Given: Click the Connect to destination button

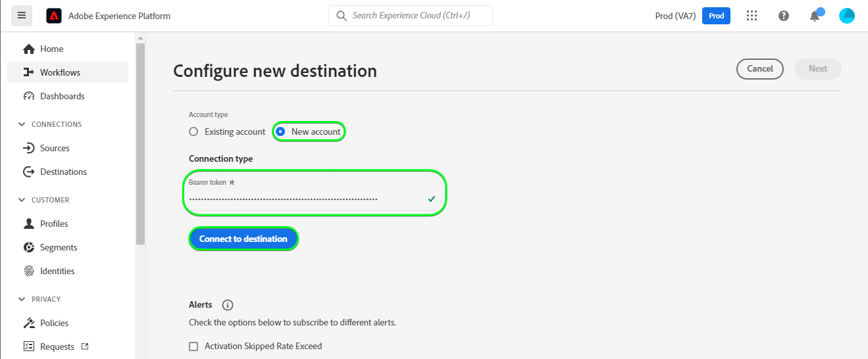Looking at the screenshot, I should 243,239.
